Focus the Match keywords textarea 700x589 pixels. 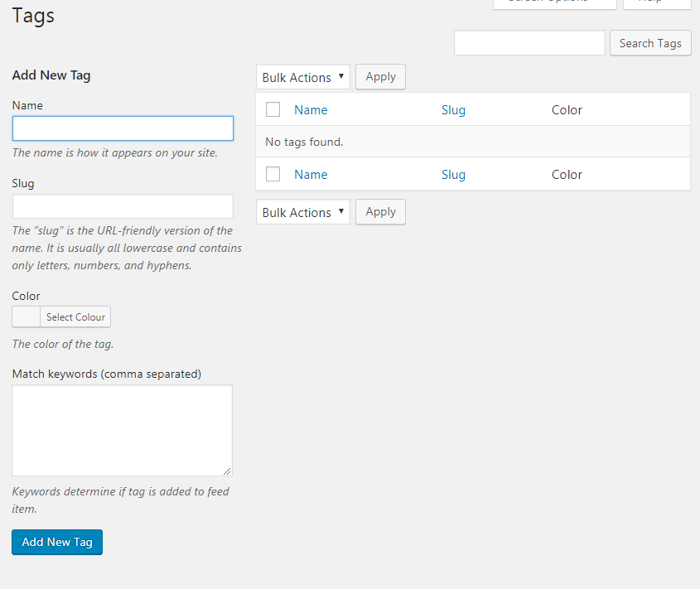pyautogui.click(x=122, y=430)
